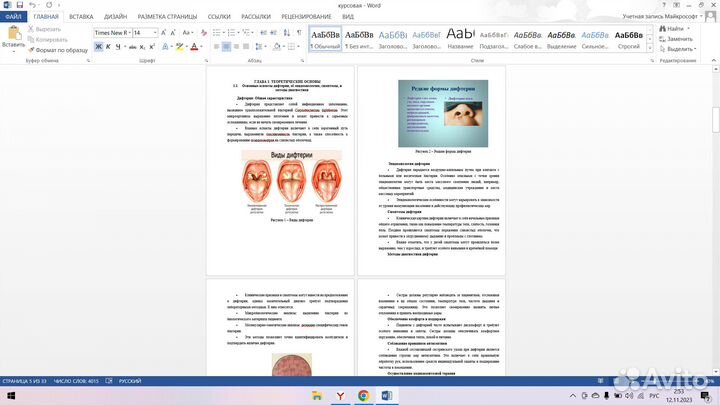
Task: Open the Windows Start menu
Action: pyautogui.click(x=10, y=396)
